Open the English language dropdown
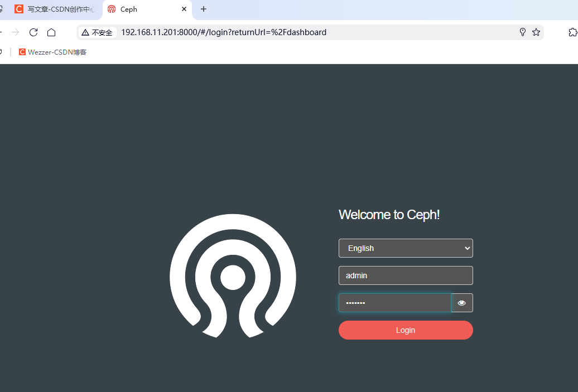 point(406,248)
